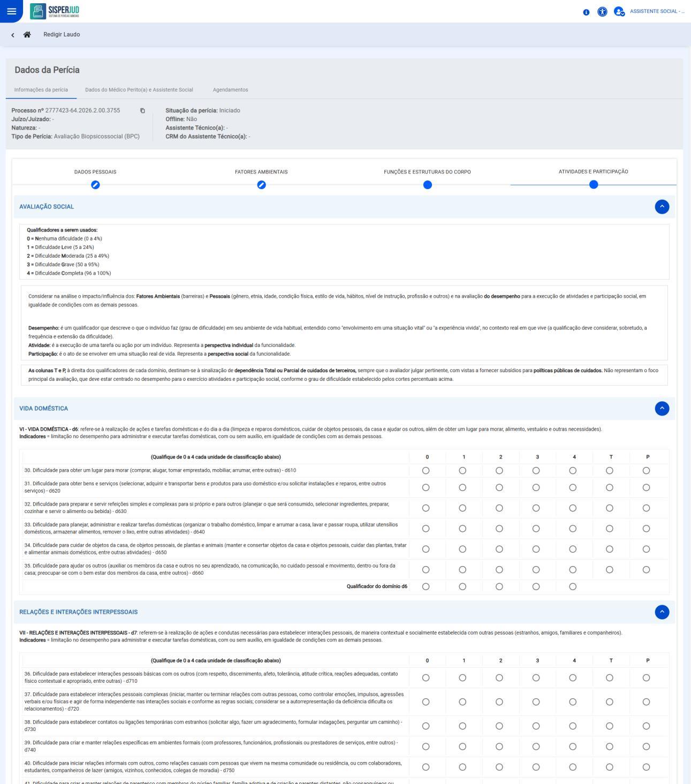Select qualifier 0 for item 33 (d640)
Image resolution: width=691 pixels, height=784 pixels.
[x=426, y=529]
